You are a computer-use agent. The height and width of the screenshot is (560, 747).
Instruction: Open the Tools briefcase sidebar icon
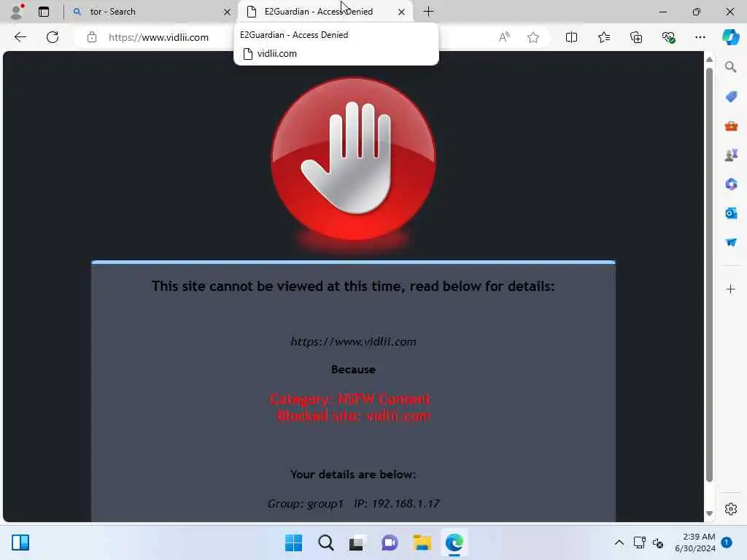[731, 126]
